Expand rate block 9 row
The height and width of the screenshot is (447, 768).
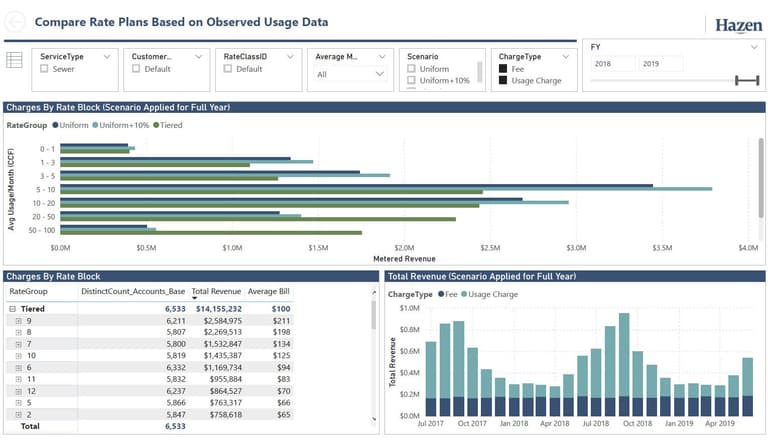click(x=18, y=320)
